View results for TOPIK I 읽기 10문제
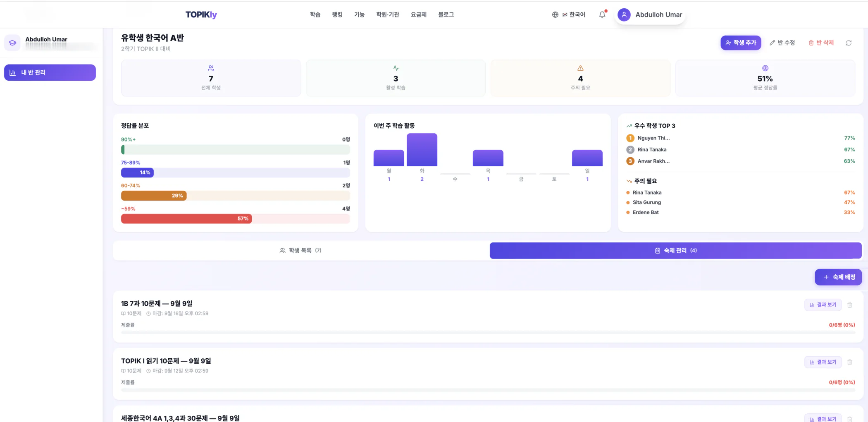 [x=823, y=362]
